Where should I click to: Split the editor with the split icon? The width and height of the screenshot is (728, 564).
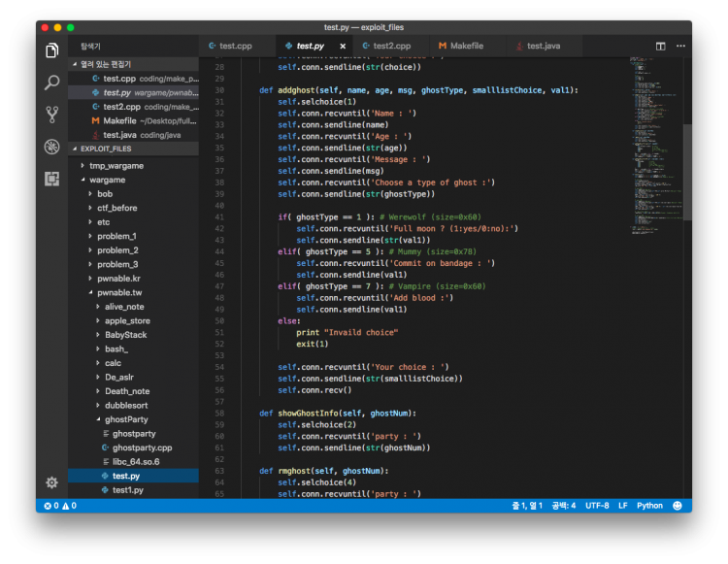click(660, 46)
